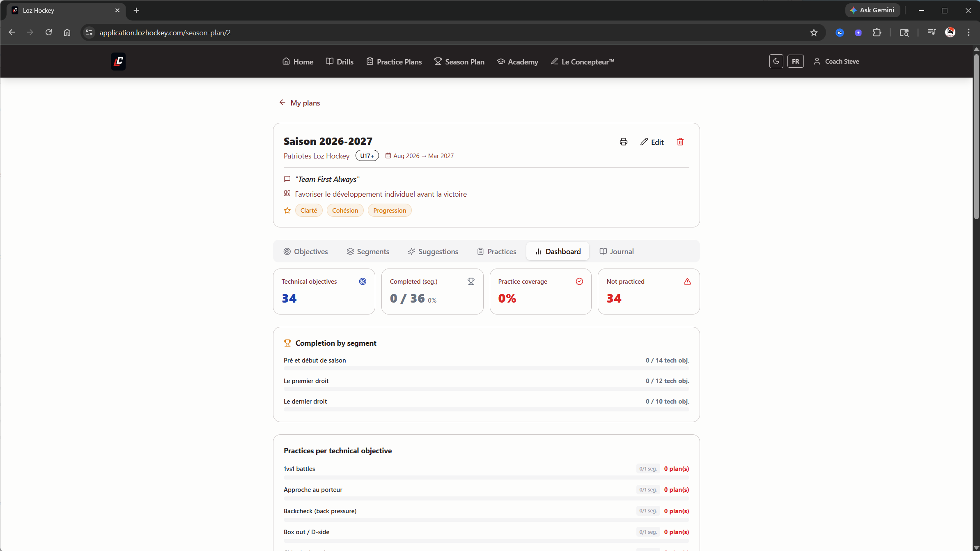
Task: Click the speech bubble icon beside Team First Always
Action: [x=287, y=179]
